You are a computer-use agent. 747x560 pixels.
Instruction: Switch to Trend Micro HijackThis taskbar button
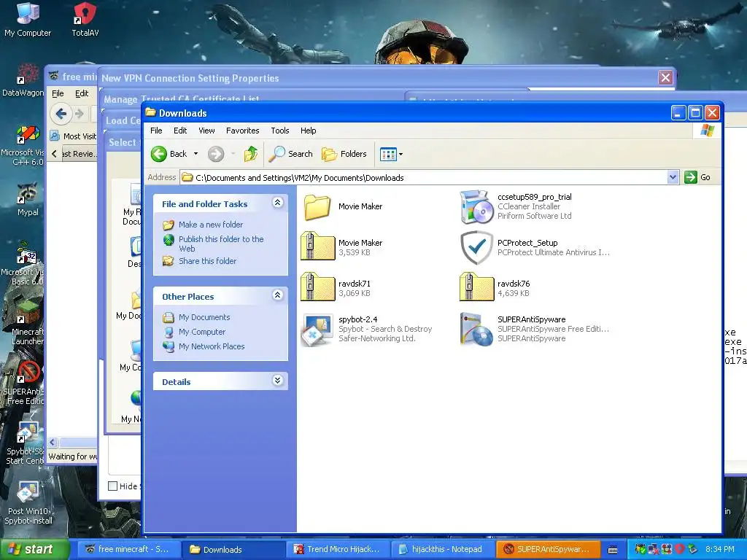(338, 549)
